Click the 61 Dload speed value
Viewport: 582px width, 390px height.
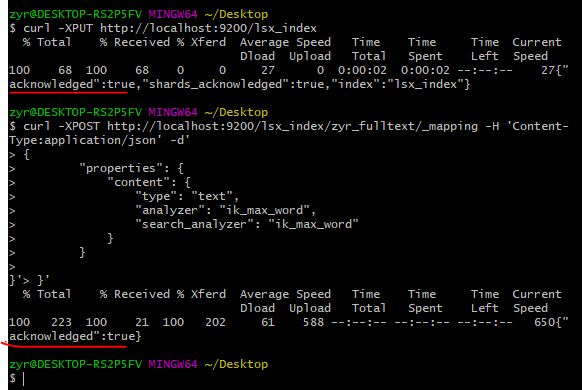coord(268,322)
